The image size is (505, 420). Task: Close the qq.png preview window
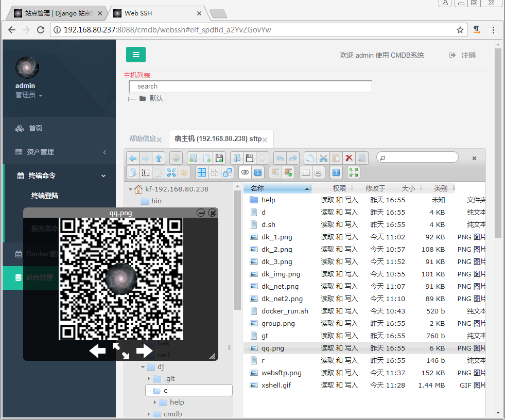pyautogui.click(x=212, y=213)
